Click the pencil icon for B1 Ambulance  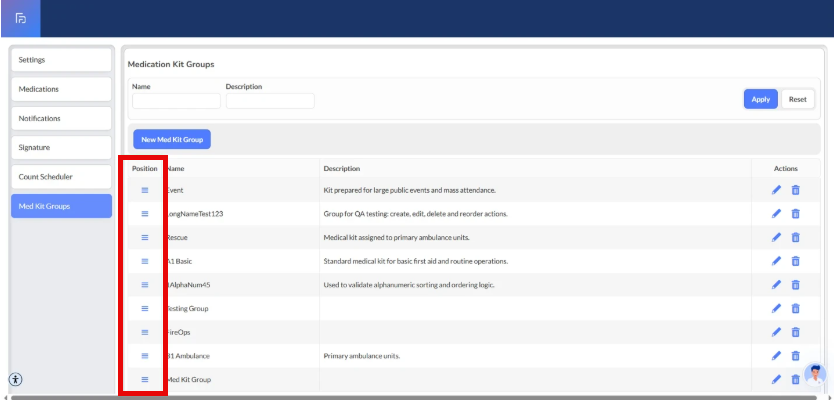[x=777, y=355]
